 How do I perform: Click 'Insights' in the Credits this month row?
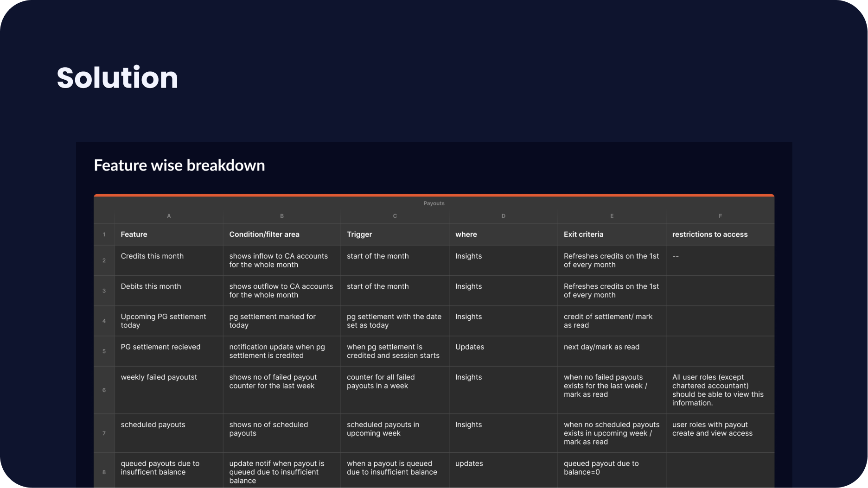pyautogui.click(x=503, y=260)
